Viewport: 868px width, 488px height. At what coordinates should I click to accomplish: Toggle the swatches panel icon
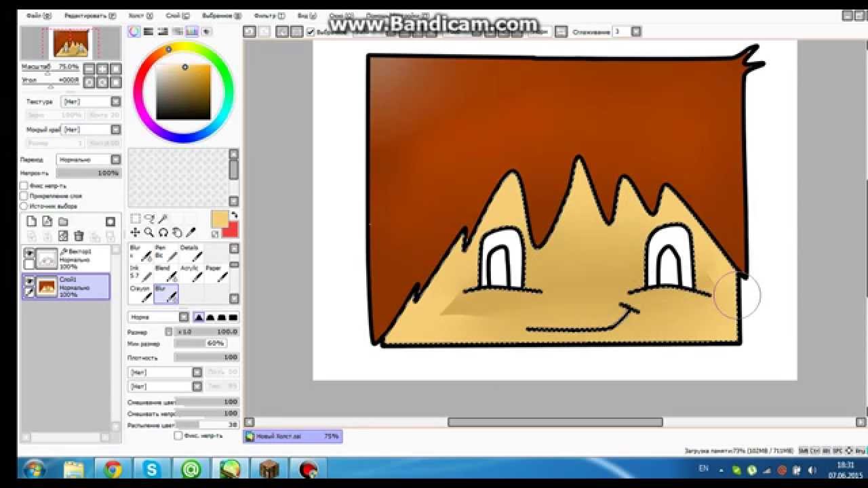click(192, 31)
